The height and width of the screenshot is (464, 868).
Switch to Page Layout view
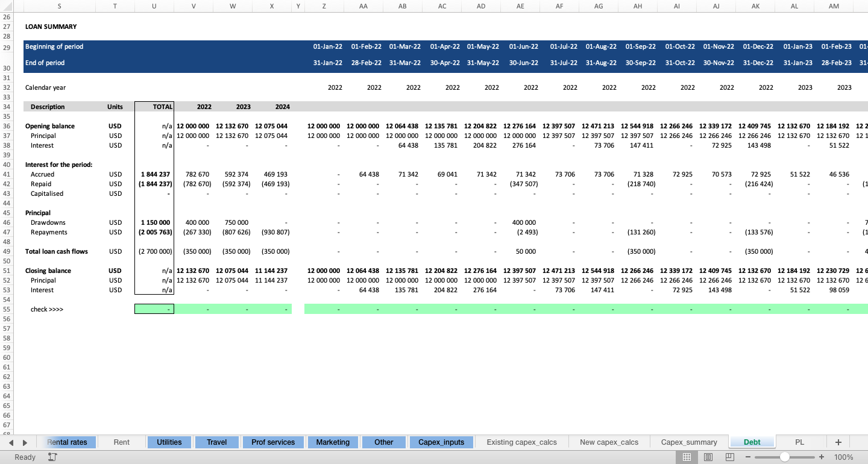point(708,457)
